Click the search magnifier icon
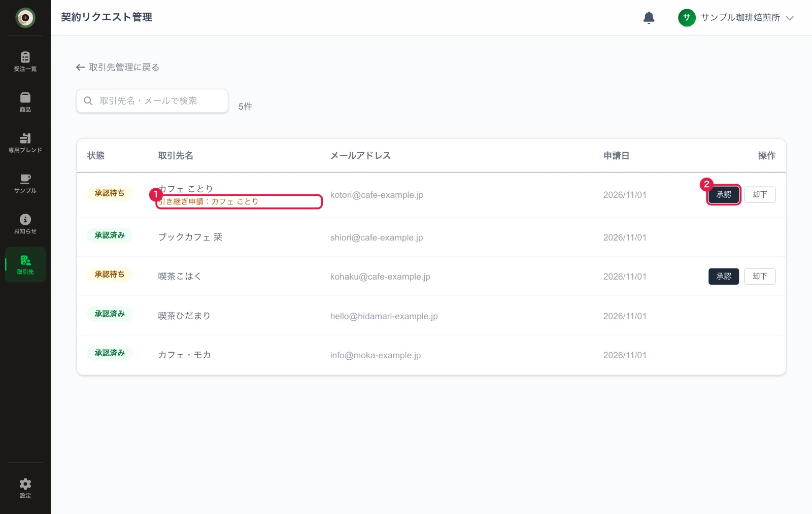 (88, 101)
